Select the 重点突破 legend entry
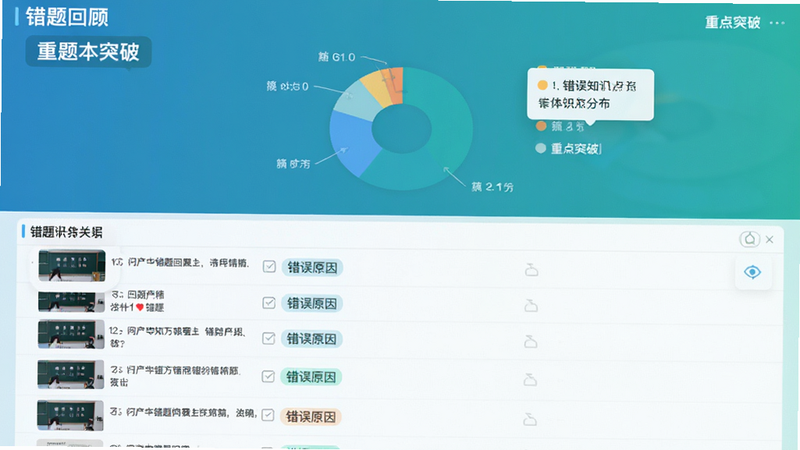Viewport: 800px width, 450px height. point(575,148)
